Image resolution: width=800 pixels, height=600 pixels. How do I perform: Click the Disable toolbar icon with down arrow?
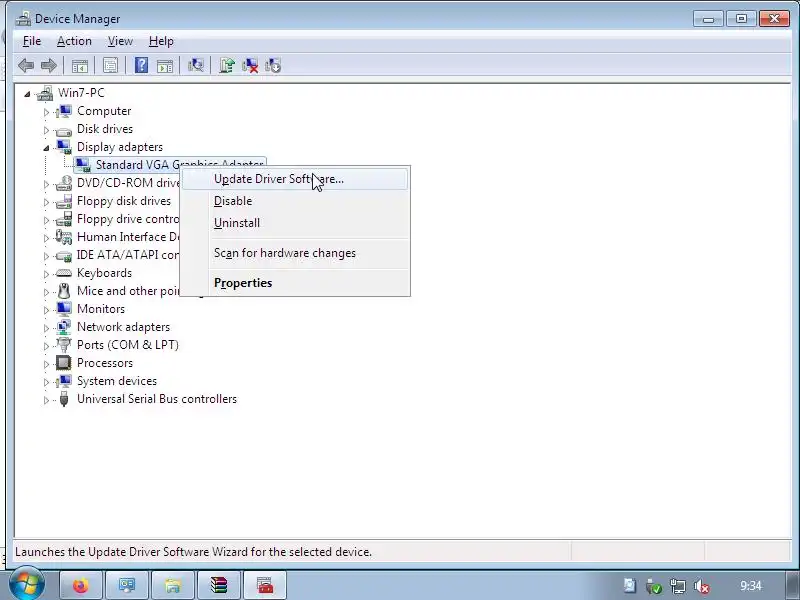pos(273,65)
